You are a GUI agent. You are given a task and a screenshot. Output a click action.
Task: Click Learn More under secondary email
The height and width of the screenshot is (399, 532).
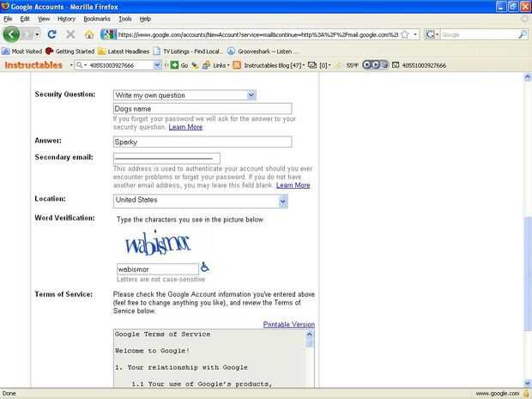[x=293, y=185]
